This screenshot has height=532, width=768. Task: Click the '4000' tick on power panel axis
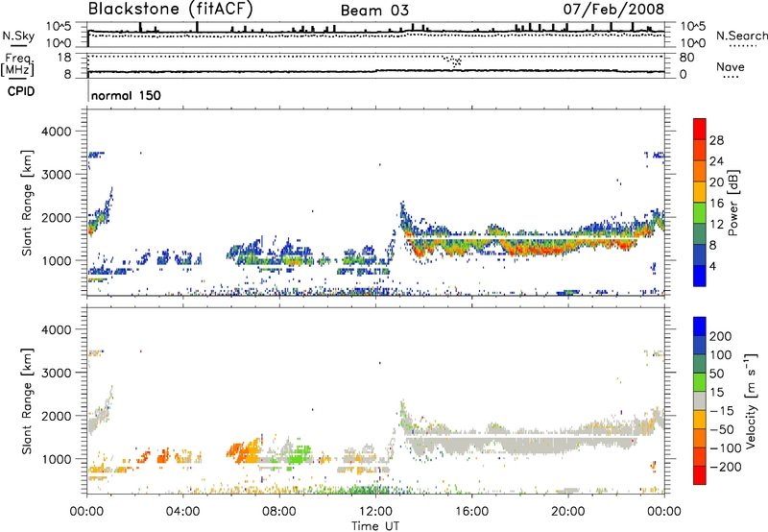tap(57, 132)
